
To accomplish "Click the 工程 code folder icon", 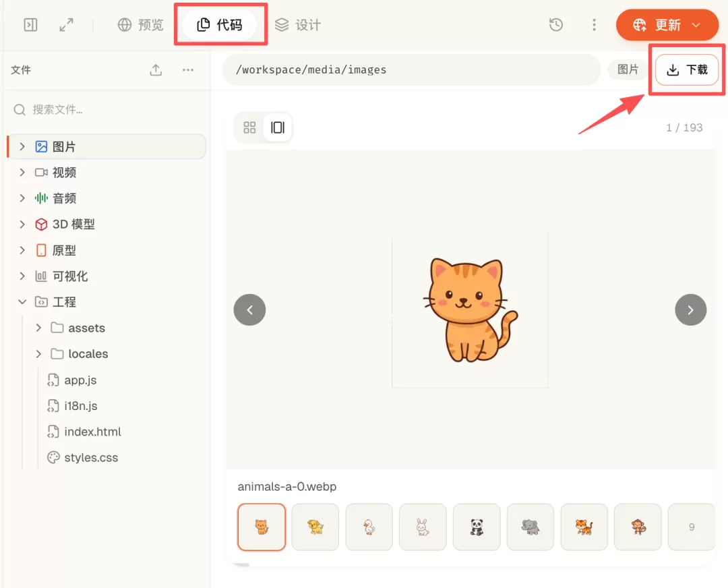I will [x=41, y=302].
